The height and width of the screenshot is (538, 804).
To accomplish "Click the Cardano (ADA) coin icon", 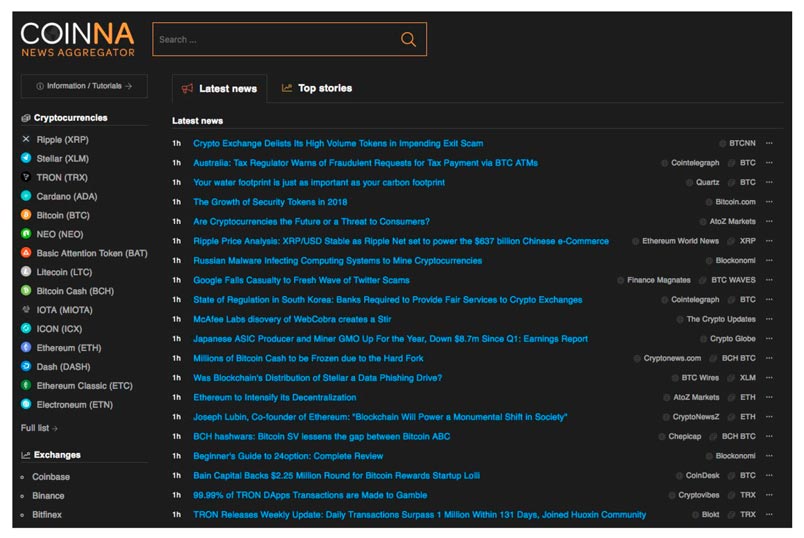I will click(x=26, y=196).
